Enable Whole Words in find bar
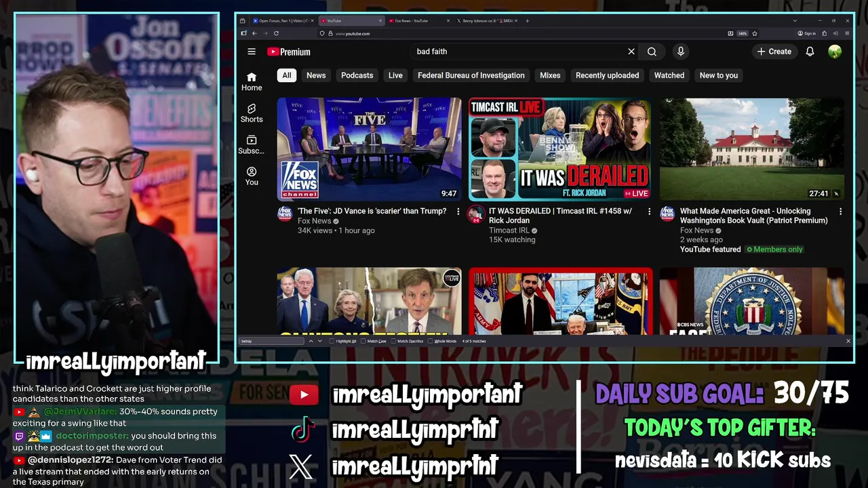The image size is (868, 488). pos(442,341)
